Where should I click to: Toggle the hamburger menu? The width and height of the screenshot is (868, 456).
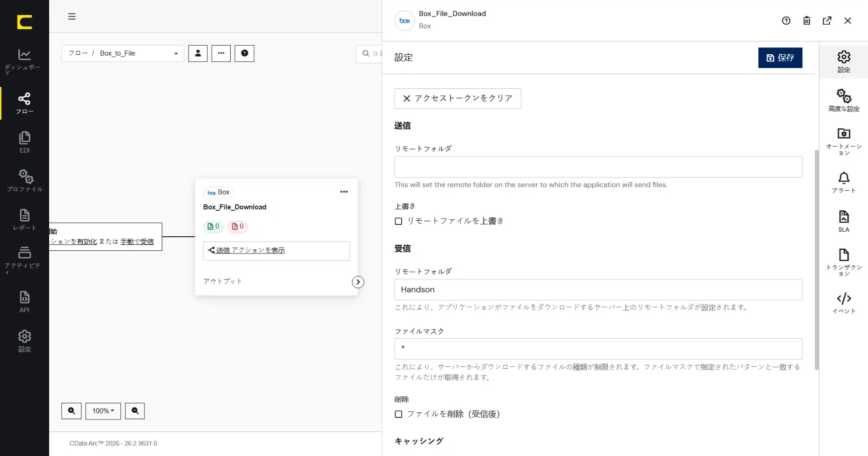tap(72, 17)
